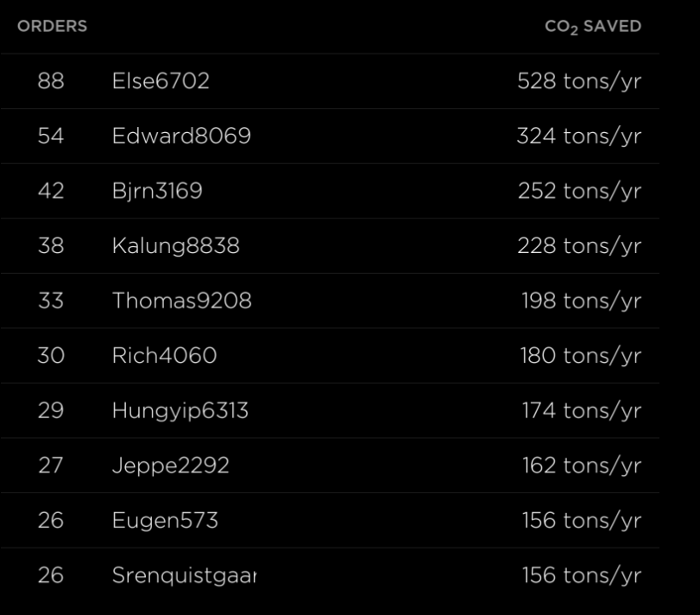The width and height of the screenshot is (700, 615).
Task: Click the order count 30
Action: (x=51, y=356)
